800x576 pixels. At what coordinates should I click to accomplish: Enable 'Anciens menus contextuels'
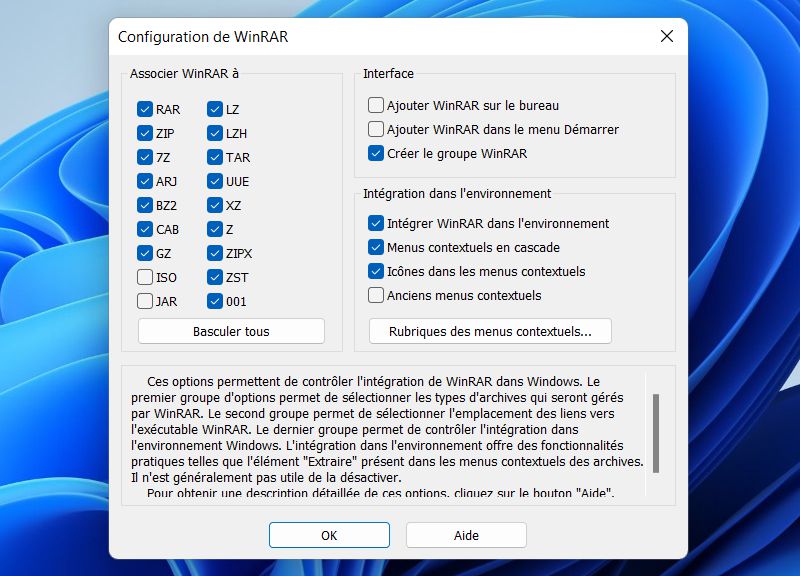tap(375, 295)
